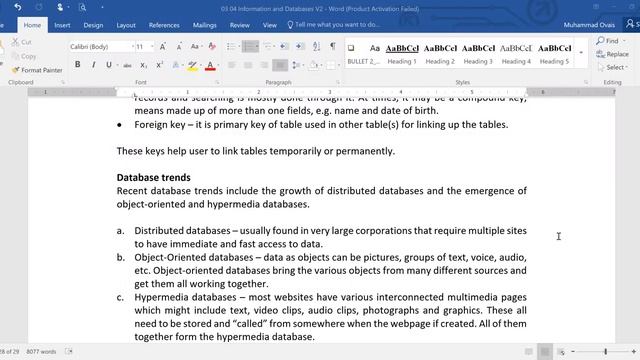Image resolution: width=640 pixels, height=360 pixels.
Task: Open Line and Paragraph Spacing menu
Action: click(297, 65)
